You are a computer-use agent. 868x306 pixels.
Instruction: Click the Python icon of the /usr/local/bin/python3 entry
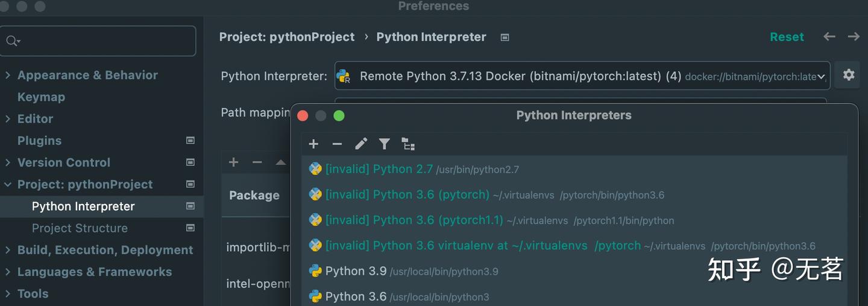click(x=315, y=296)
